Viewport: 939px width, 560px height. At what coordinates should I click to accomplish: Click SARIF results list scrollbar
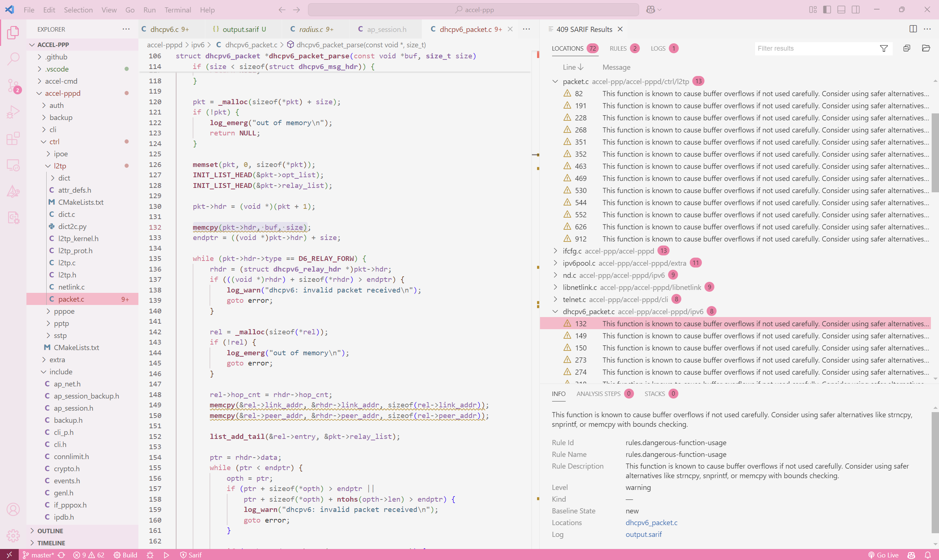pos(935,152)
